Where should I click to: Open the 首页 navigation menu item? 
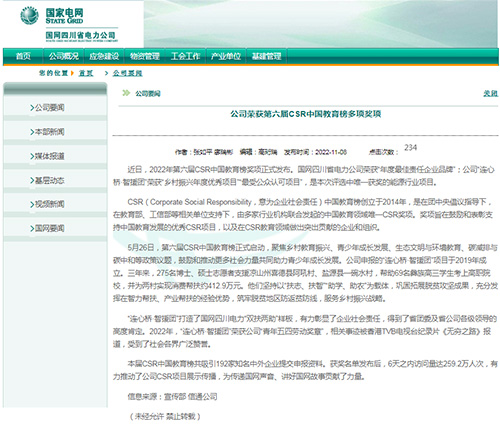(23, 56)
